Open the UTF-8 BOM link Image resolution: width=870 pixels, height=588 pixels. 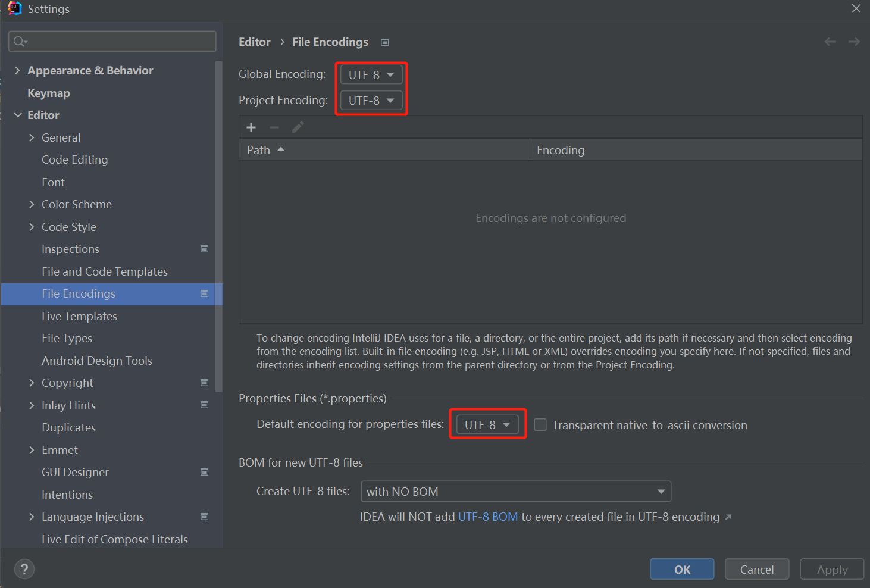(488, 517)
